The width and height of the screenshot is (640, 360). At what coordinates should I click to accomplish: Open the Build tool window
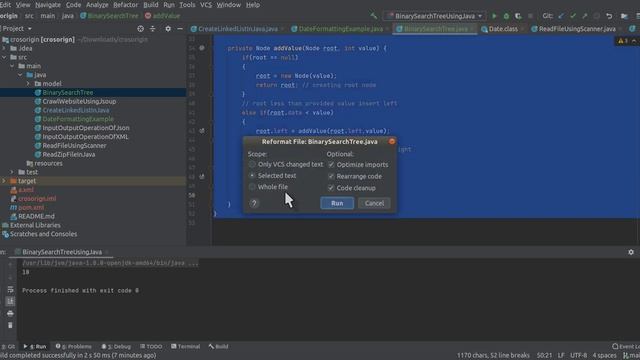click(218, 347)
